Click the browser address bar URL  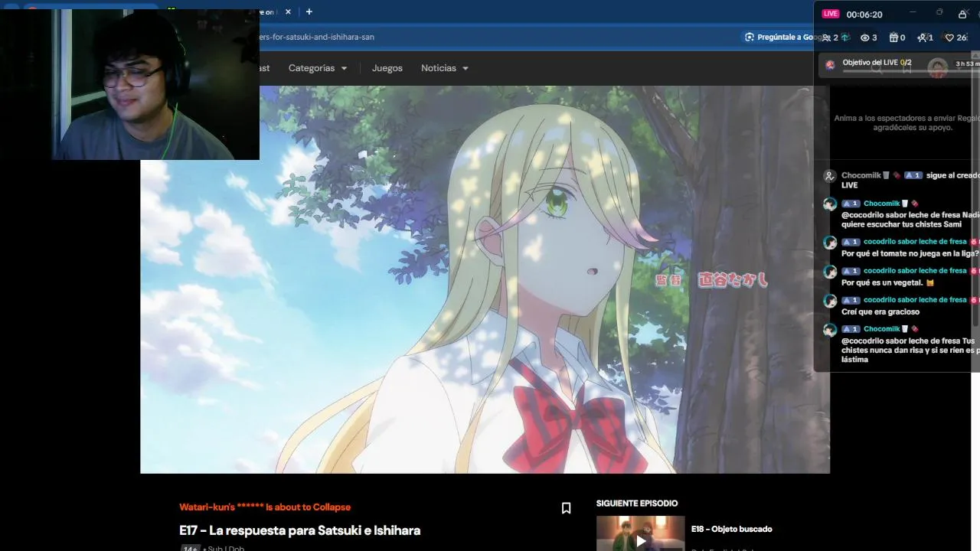[317, 37]
